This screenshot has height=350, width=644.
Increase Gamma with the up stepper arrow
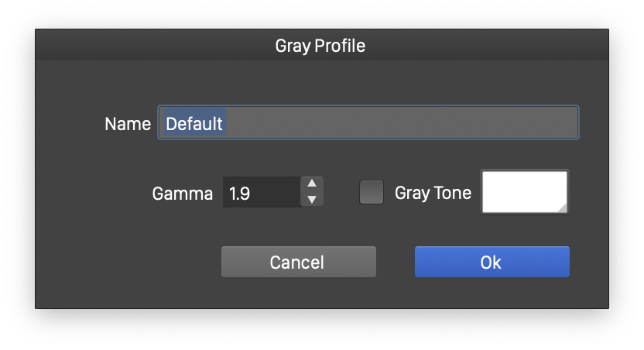pos(311,184)
